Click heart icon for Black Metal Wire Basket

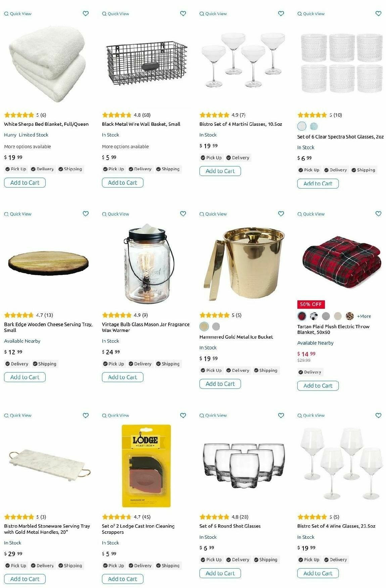click(183, 13)
